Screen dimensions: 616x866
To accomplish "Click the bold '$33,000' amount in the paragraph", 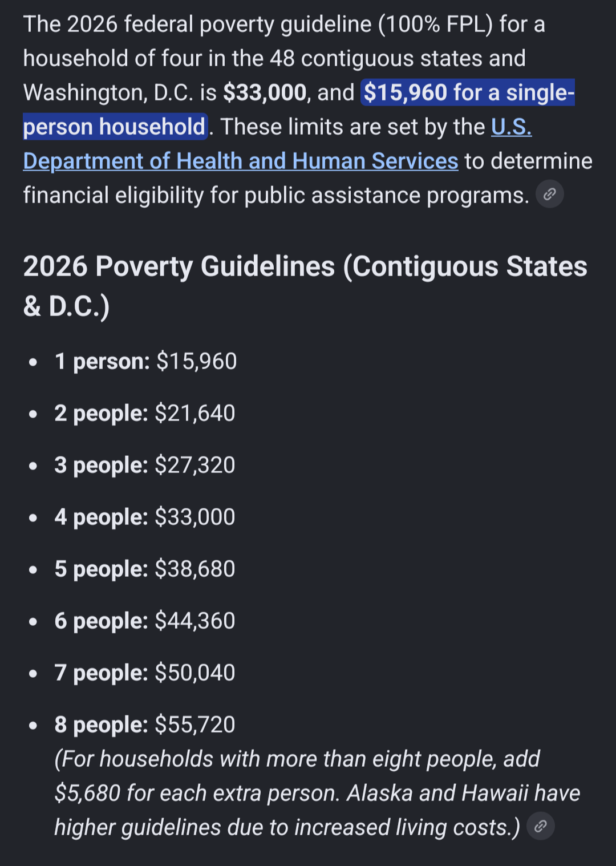I will (x=265, y=92).
